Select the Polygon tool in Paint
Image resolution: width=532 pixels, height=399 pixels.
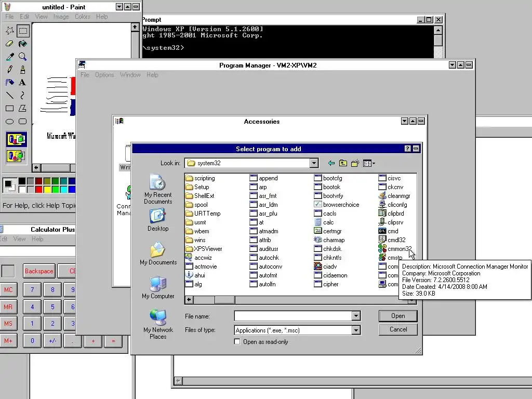[23, 108]
